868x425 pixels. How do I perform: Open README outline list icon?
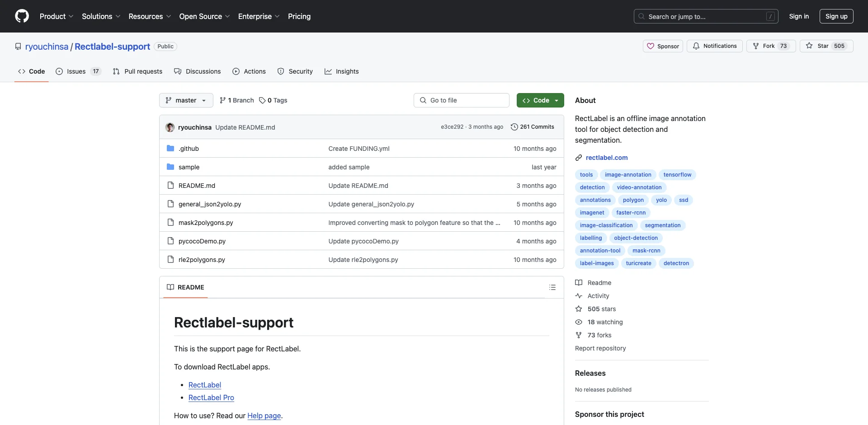(x=552, y=287)
